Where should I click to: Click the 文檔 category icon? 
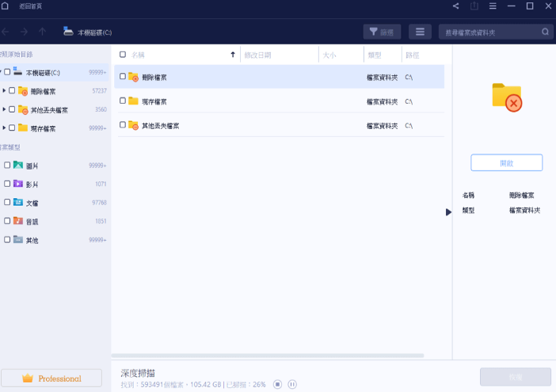tap(18, 202)
